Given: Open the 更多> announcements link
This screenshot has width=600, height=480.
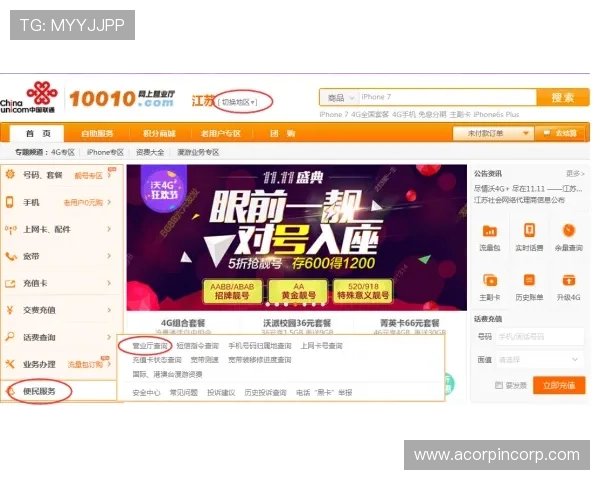Looking at the screenshot, I should (575, 173).
